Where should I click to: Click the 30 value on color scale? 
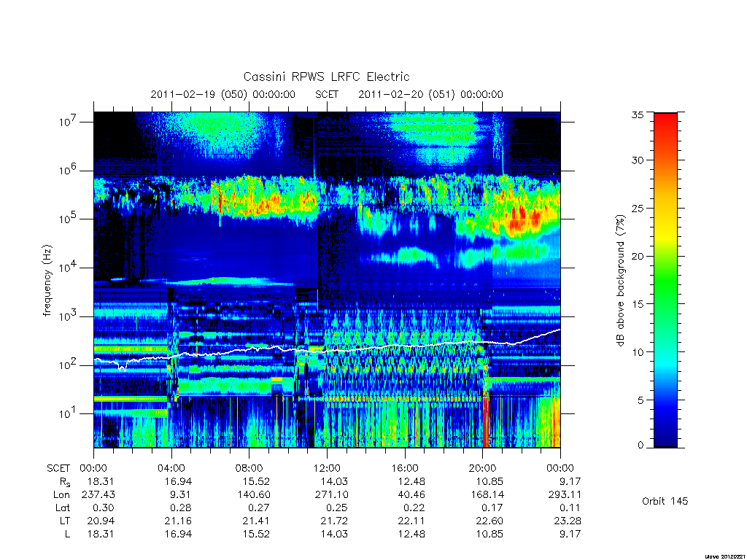click(x=637, y=160)
